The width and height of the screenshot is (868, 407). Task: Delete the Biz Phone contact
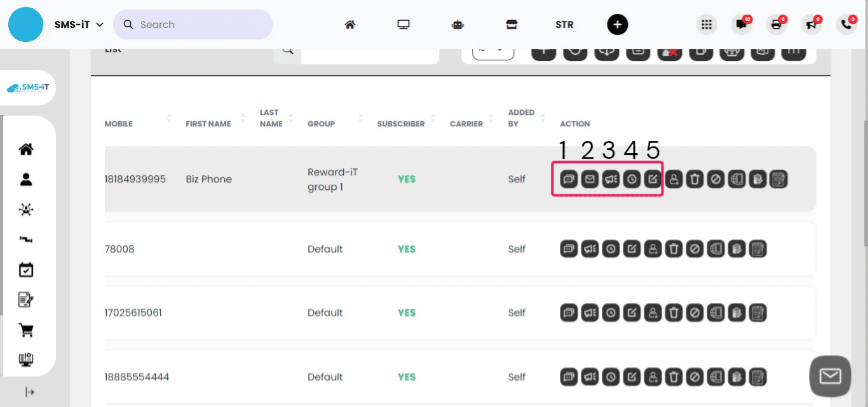(695, 180)
